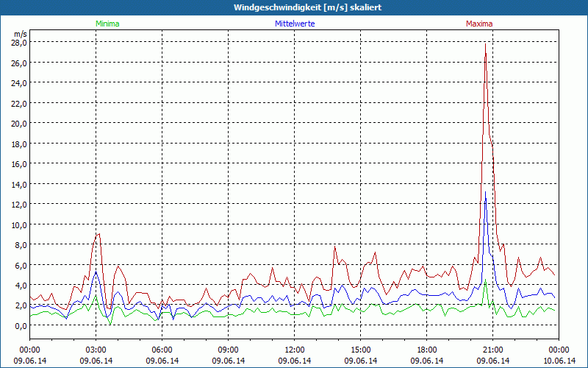This screenshot has height=368, width=588.
Task: Click the m/s unit label on y-axis
Action: (20, 33)
